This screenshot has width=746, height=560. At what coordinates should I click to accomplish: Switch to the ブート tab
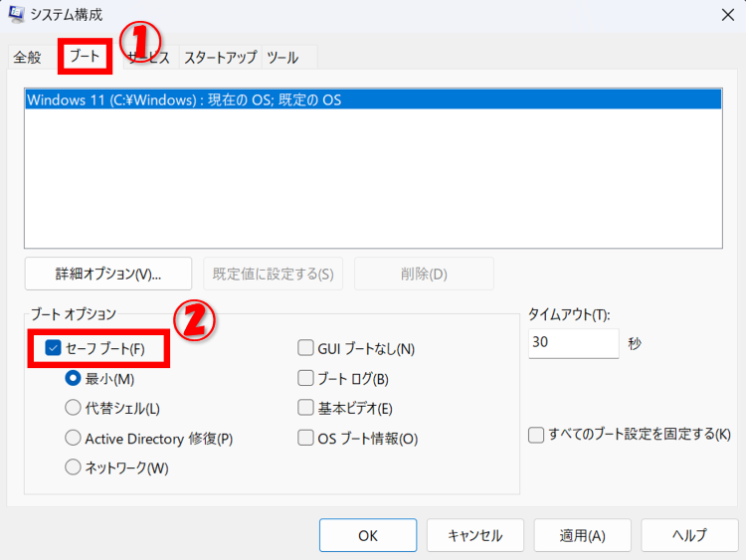coord(85,56)
